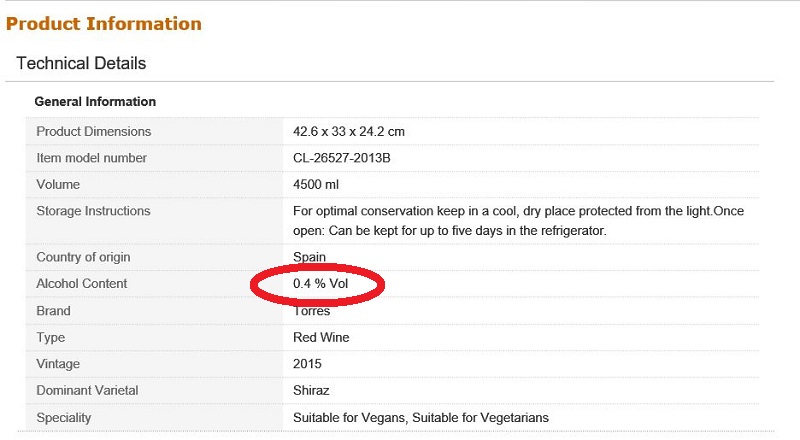
Task: Click the Torres brand value
Action: [x=311, y=311]
